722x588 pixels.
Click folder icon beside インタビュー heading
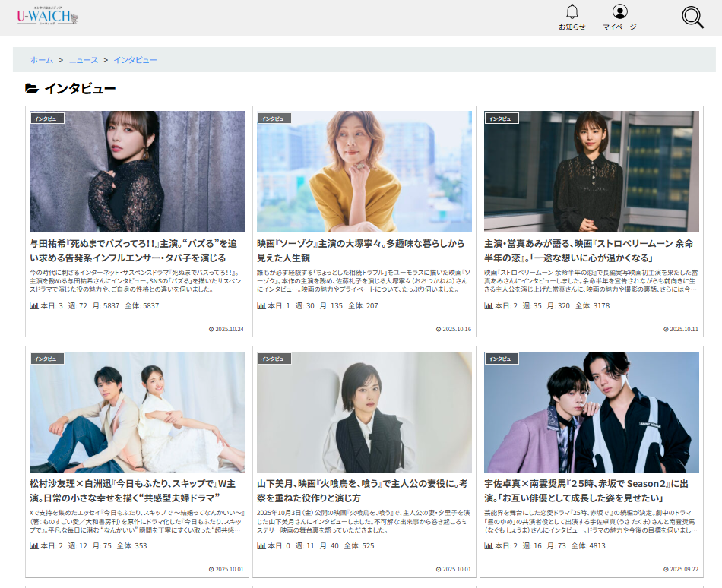32,89
